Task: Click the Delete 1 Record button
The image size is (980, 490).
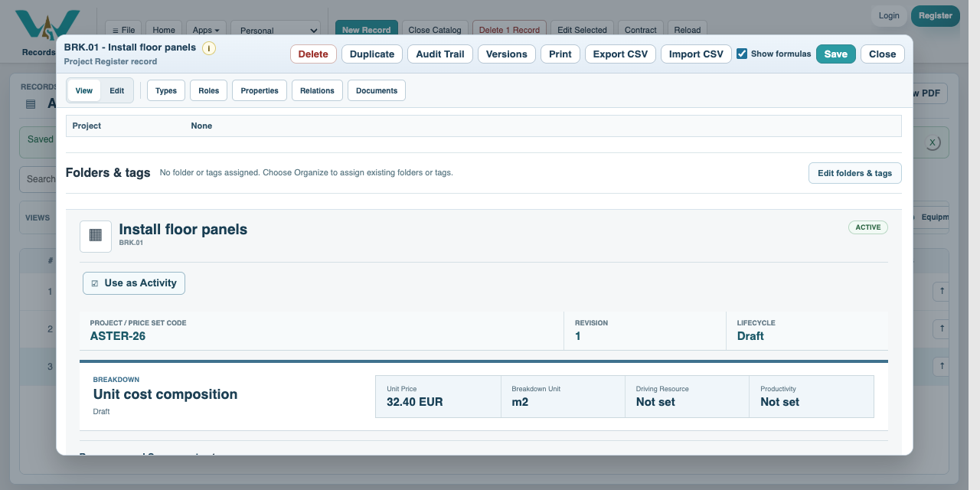Action: [x=509, y=30]
